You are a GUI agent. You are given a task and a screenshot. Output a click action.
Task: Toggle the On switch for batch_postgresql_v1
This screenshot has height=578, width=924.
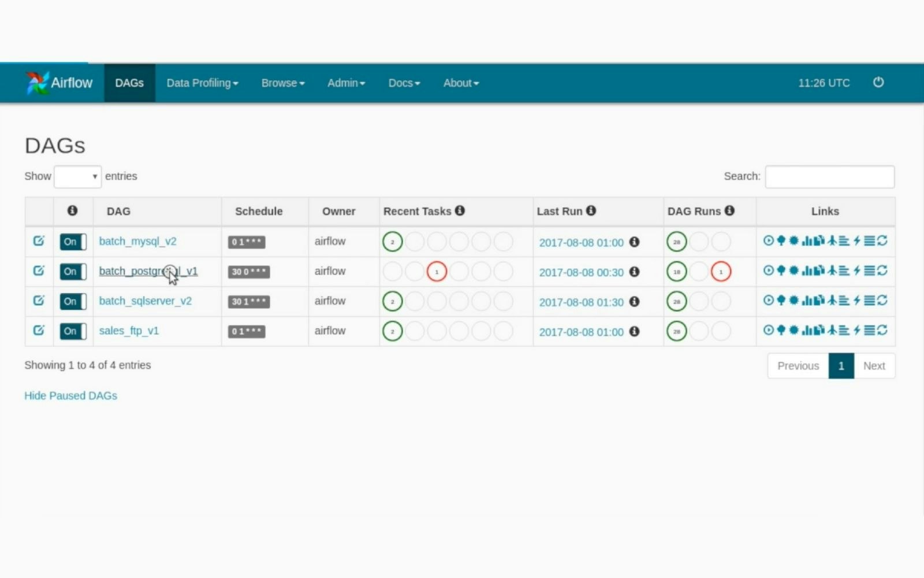click(73, 271)
